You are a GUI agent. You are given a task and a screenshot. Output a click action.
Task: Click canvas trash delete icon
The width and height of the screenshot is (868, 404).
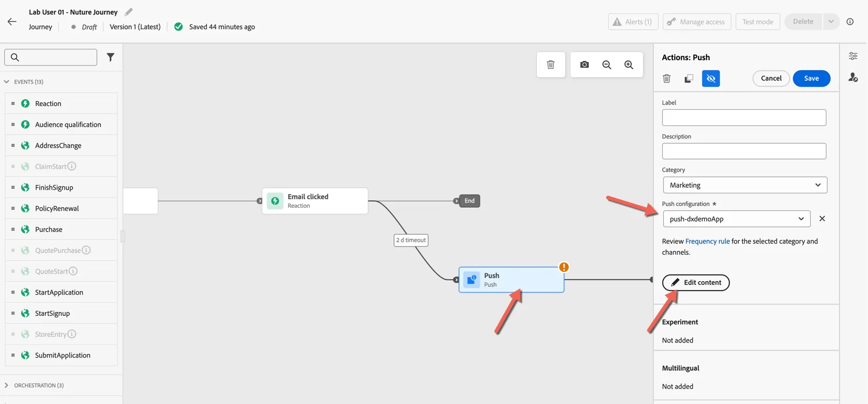point(551,65)
